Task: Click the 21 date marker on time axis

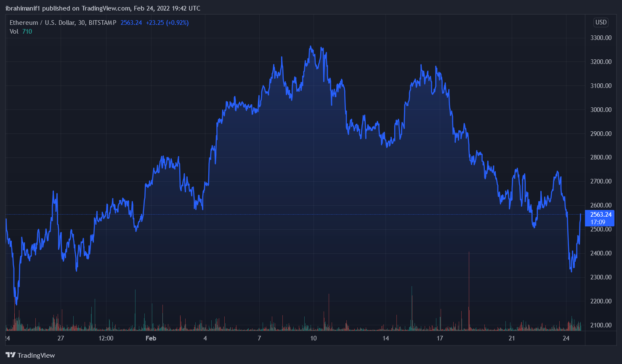Action: tap(511, 338)
